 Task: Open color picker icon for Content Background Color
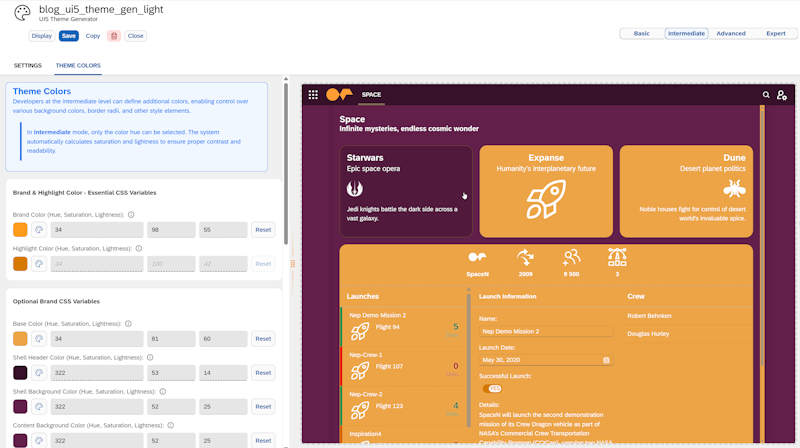39,440
